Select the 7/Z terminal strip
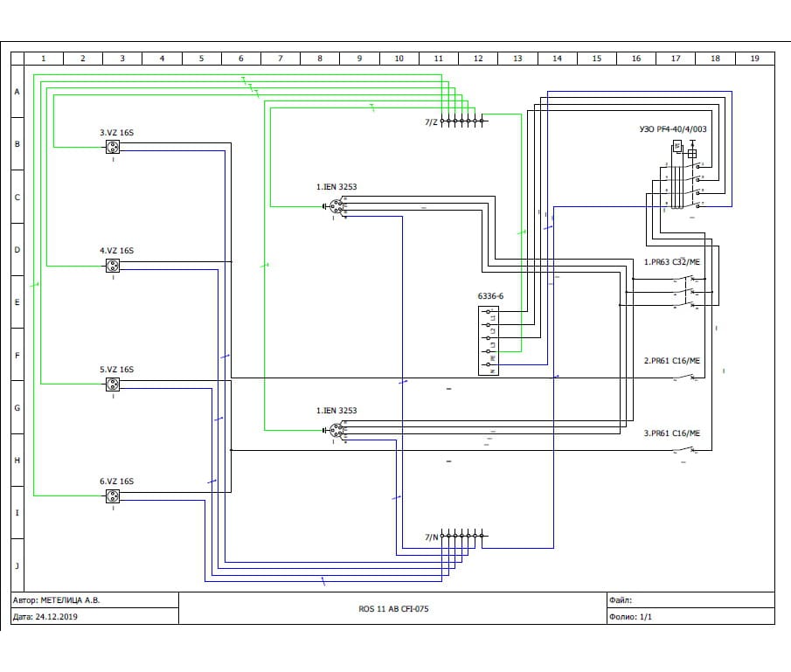Viewport: 791px width, 672px height. pyautogui.click(x=461, y=121)
